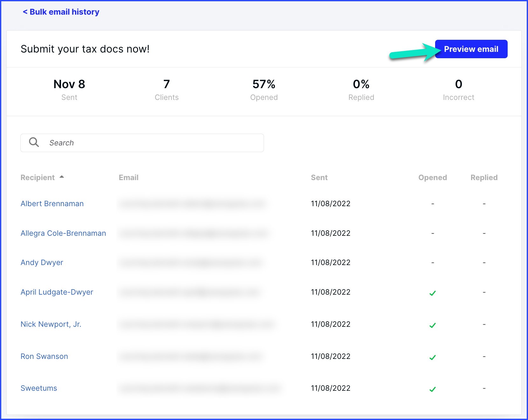Open Sweetums recipient link
The width and height of the screenshot is (528, 420).
pos(39,388)
